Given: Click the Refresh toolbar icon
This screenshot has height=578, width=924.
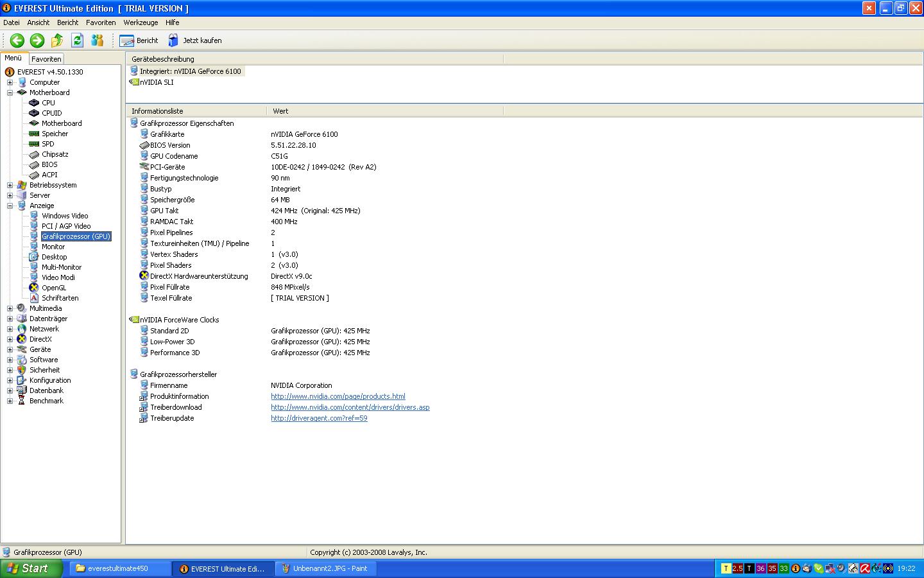Looking at the screenshot, I should 77,40.
